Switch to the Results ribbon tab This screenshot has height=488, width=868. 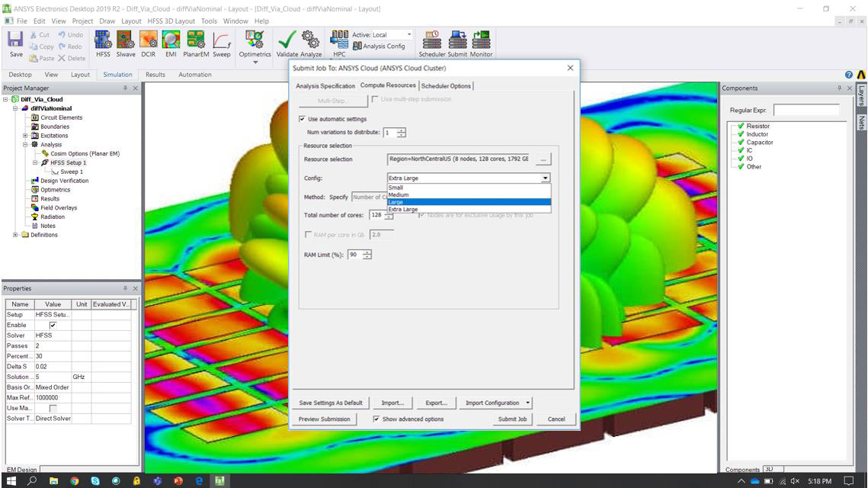point(155,74)
